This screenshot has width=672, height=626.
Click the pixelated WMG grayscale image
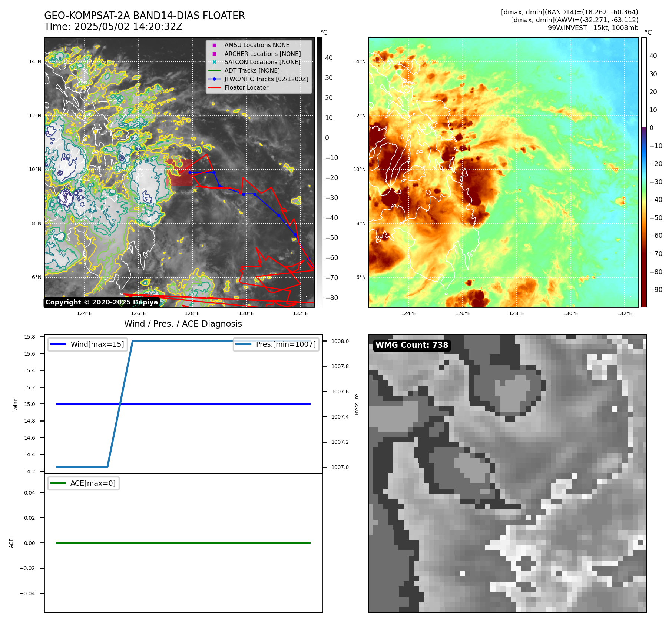point(507,473)
